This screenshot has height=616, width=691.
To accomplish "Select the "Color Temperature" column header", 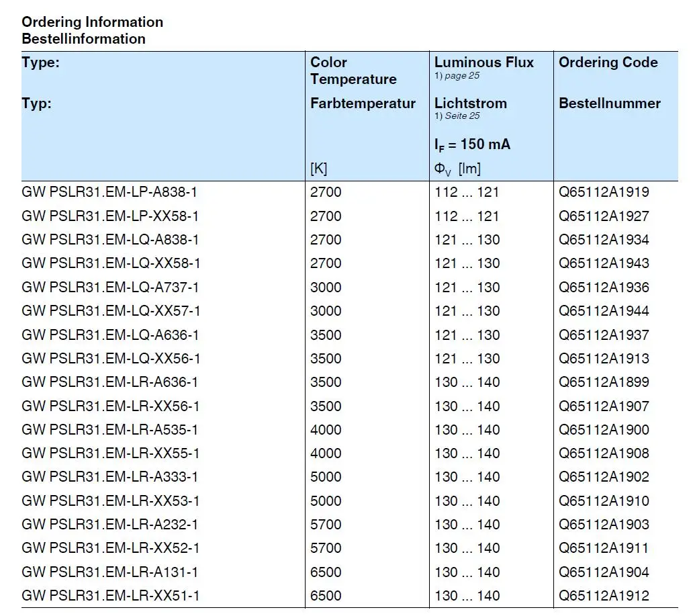I will point(353,71).
